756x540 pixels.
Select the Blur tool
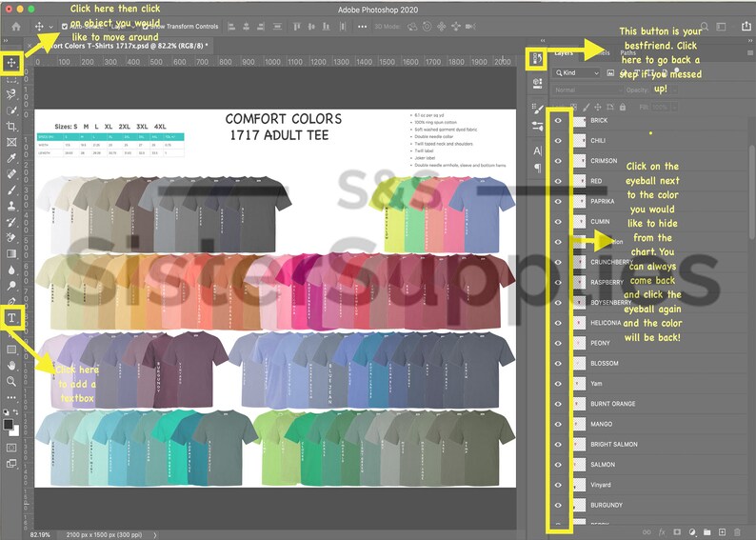point(11,270)
